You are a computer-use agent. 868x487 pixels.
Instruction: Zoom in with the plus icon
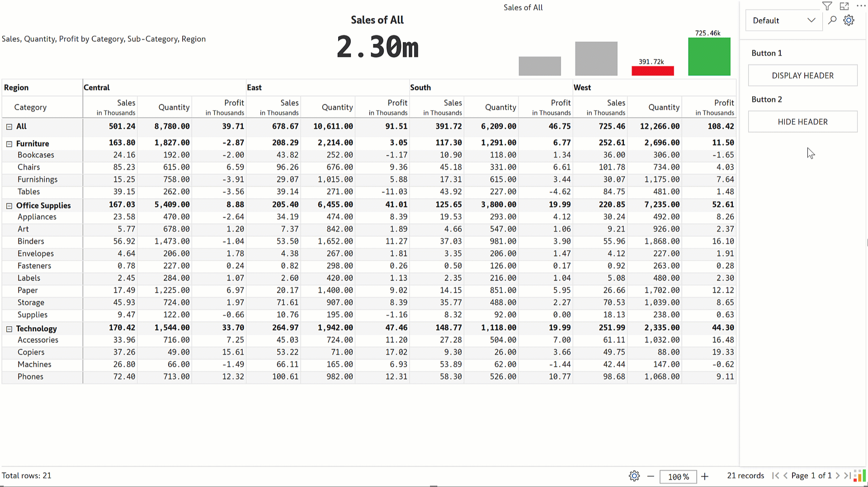[x=705, y=476]
